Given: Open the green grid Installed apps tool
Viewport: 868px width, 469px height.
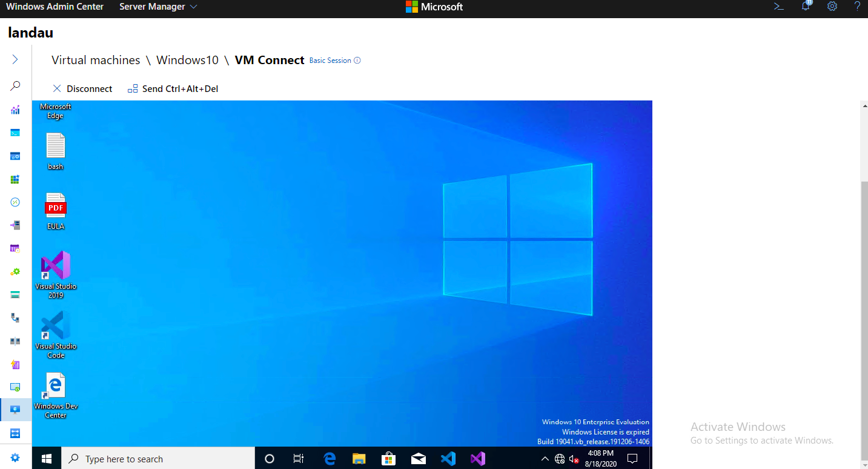Looking at the screenshot, I should [x=15, y=179].
